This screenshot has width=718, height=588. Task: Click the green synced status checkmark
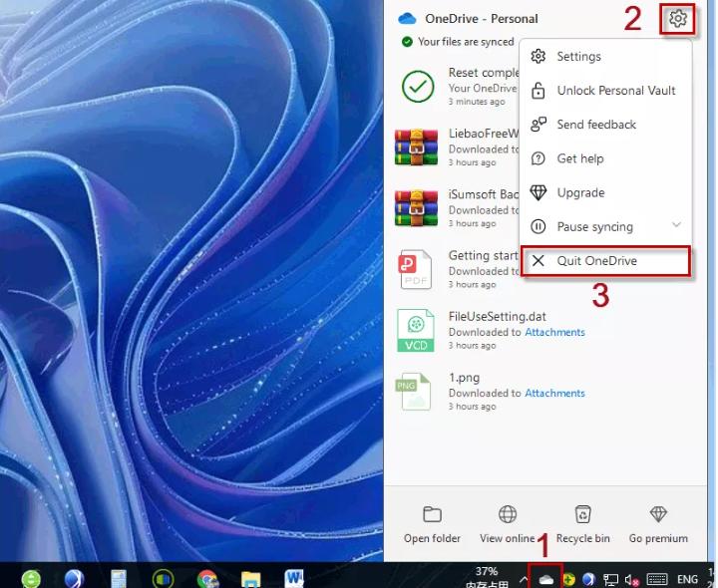pos(407,42)
